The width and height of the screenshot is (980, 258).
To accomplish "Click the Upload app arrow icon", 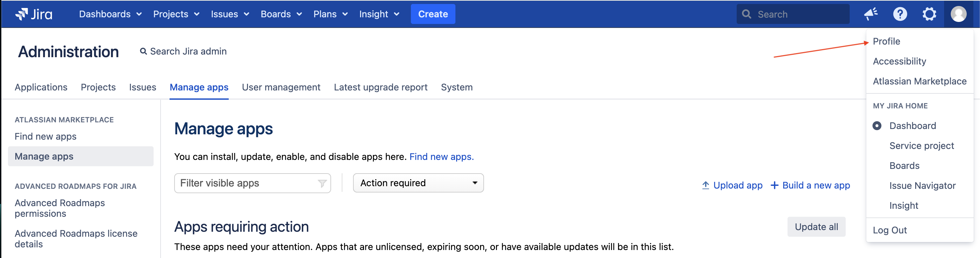I will pos(705,185).
